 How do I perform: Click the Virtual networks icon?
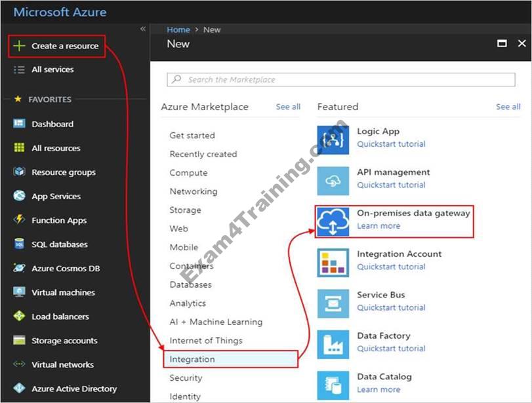pyautogui.click(x=19, y=364)
